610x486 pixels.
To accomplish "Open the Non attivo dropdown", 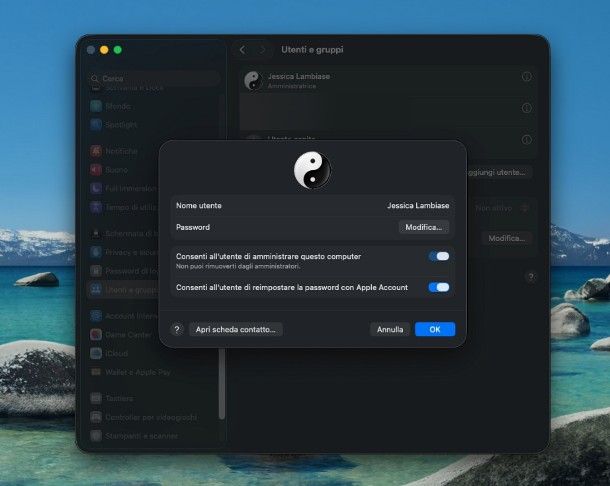I will point(501,208).
